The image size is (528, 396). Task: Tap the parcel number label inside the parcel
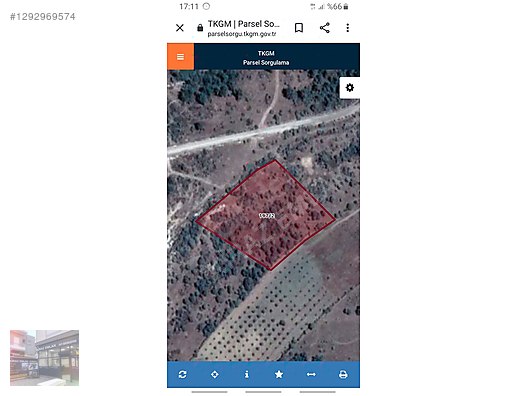(267, 216)
